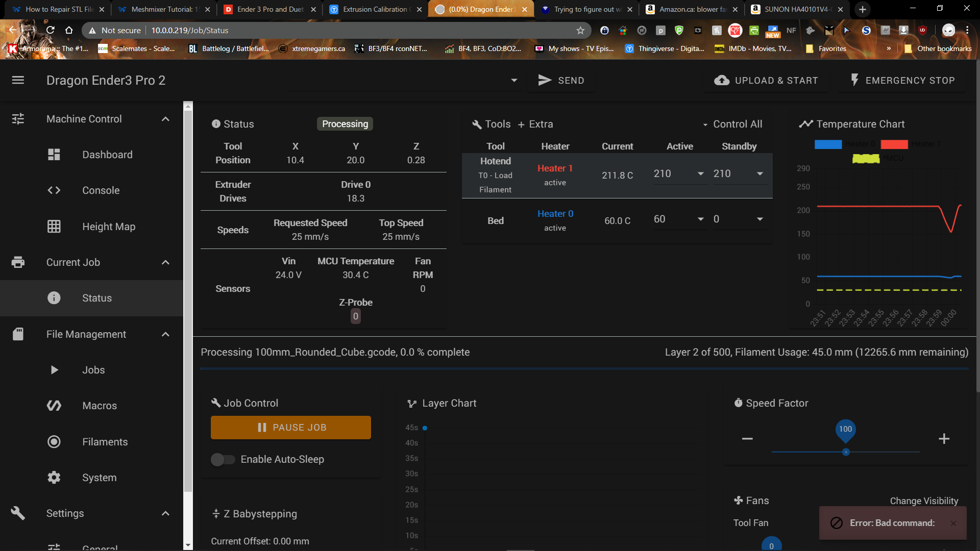The image size is (980, 551).
Task: Bookmark this page with star icon
Action: pyautogui.click(x=580, y=30)
